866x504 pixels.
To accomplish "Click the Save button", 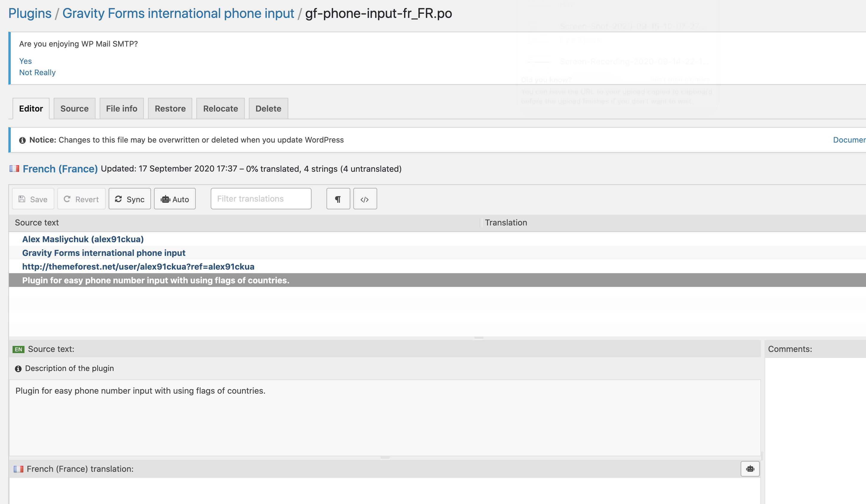I will (x=33, y=199).
